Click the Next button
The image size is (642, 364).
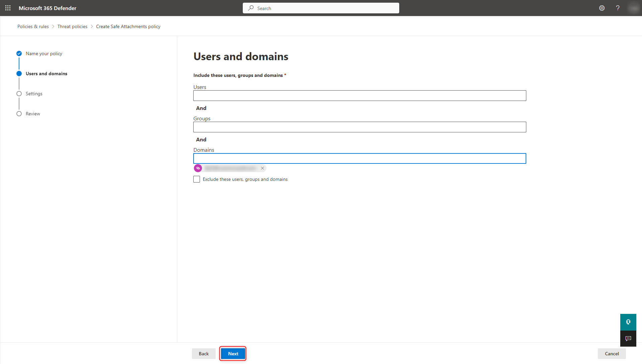[x=233, y=353]
